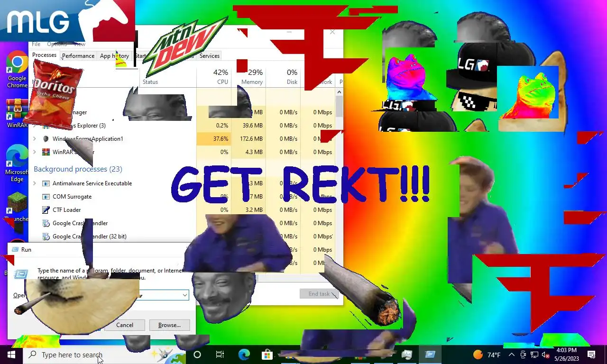
Task: Open the Google Chrome desktop shortcut
Action: pos(17,69)
